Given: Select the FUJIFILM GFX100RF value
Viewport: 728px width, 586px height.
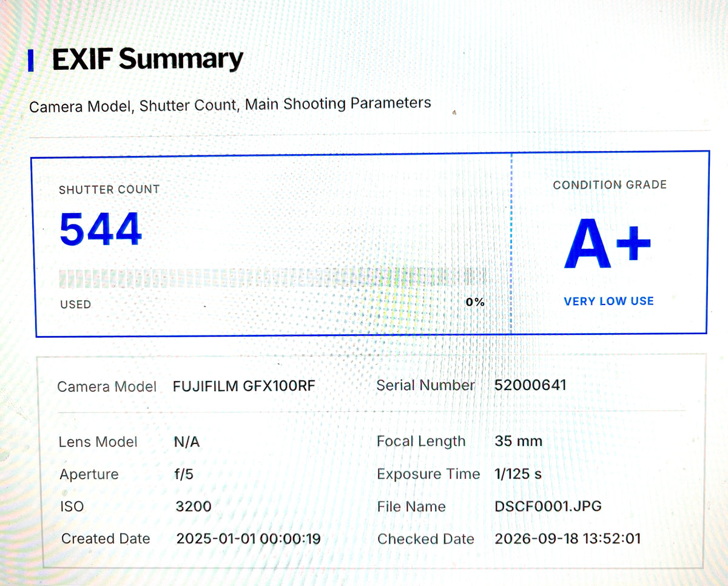Looking at the screenshot, I should click(244, 386).
